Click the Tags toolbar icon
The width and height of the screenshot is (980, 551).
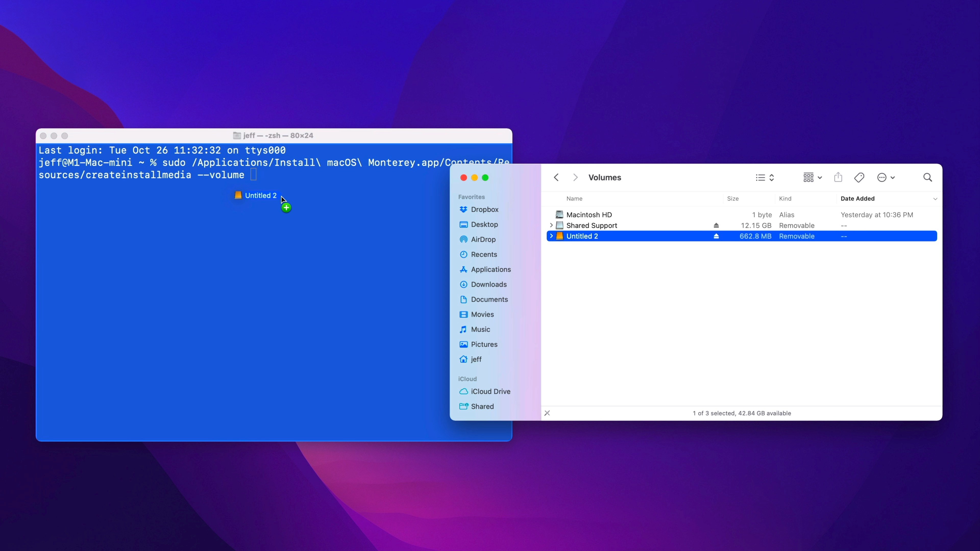(x=859, y=178)
